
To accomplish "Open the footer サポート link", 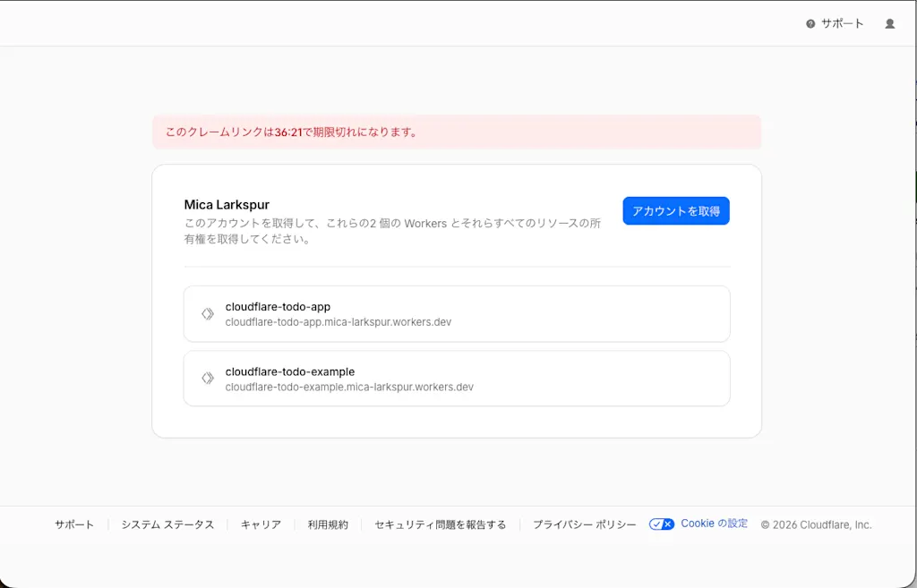I will [x=74, y=524].
